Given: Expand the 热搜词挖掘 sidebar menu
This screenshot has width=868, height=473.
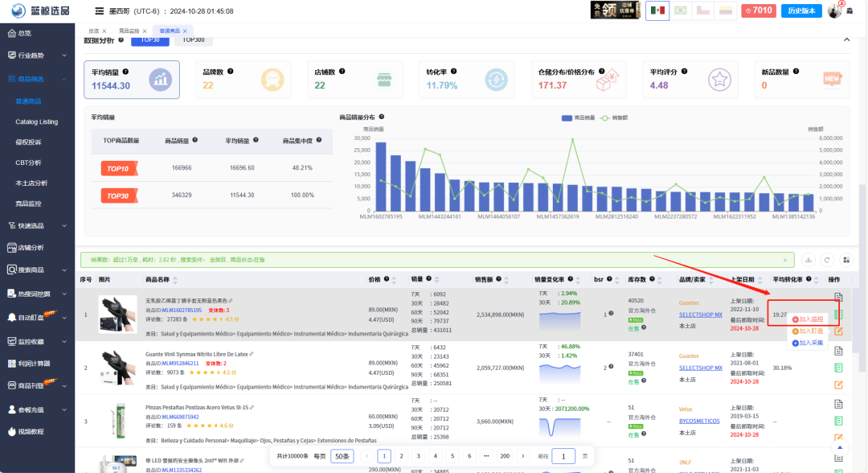Looking at the screenshot, I should click(37, 294).
